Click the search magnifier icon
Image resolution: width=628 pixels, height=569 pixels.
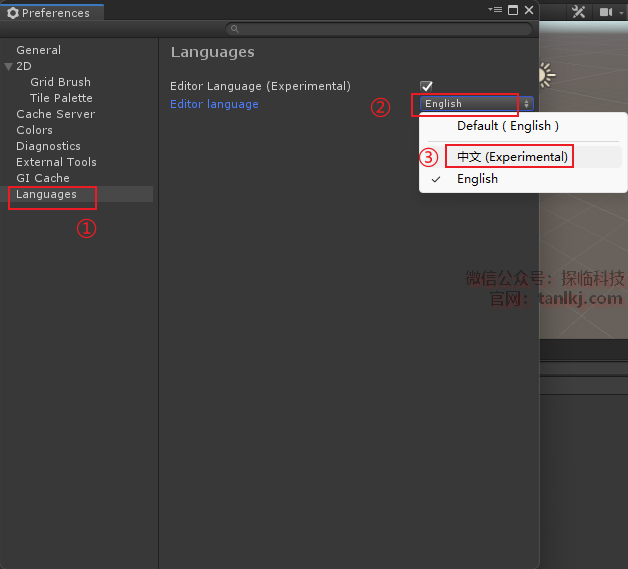click(235, 29)
